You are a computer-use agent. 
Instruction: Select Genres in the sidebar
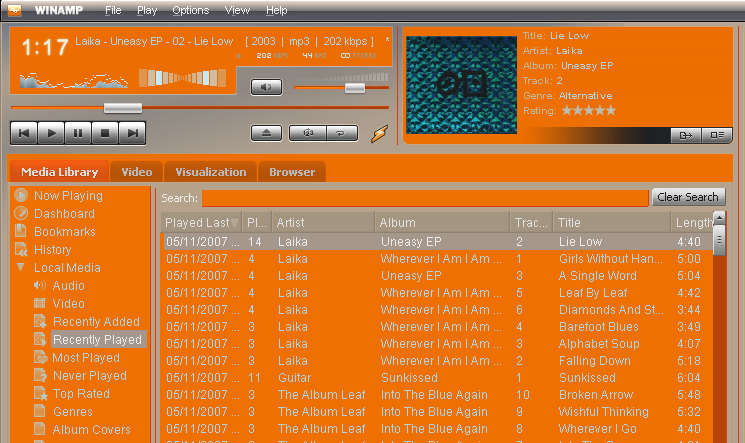click(72, 412)
